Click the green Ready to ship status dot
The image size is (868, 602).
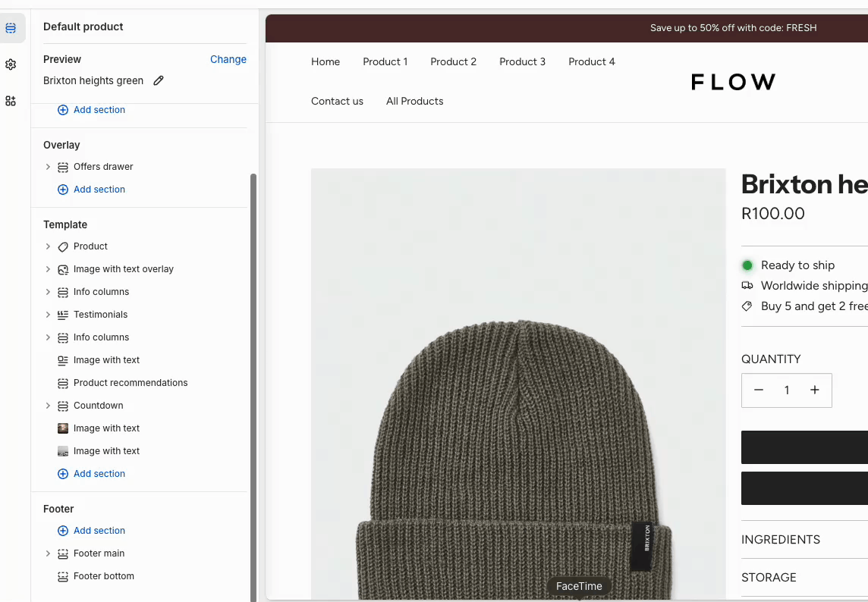tap(747, 265)
